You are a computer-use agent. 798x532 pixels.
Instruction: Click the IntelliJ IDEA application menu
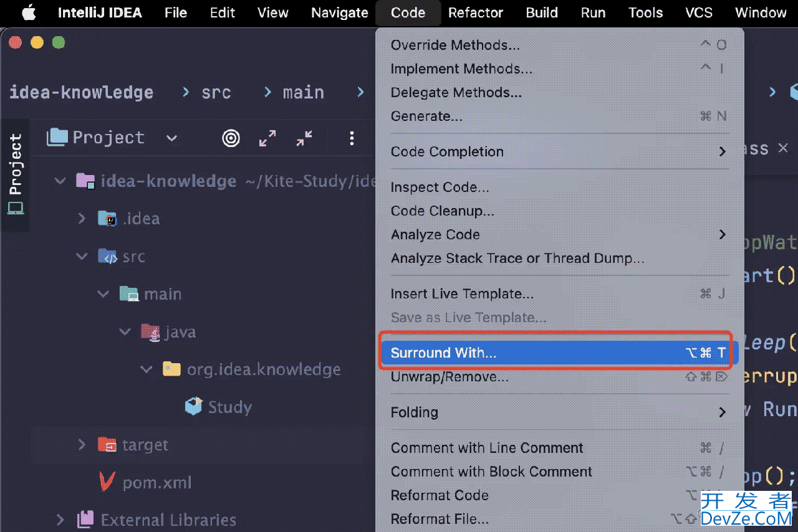click(x=99, y=12)
